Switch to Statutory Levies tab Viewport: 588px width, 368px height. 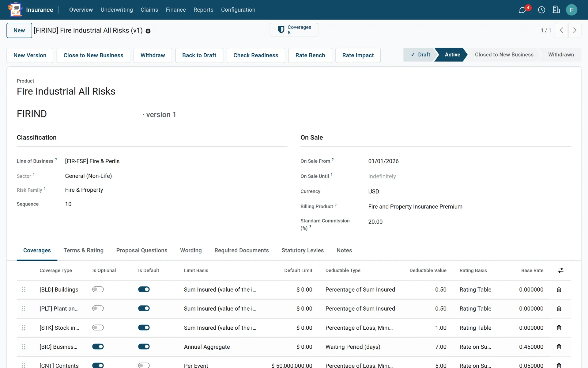click(x=303, y=250)
